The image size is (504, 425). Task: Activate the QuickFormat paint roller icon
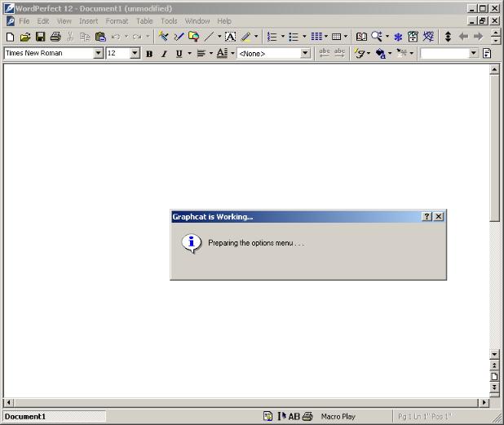[x=163, y=37]
